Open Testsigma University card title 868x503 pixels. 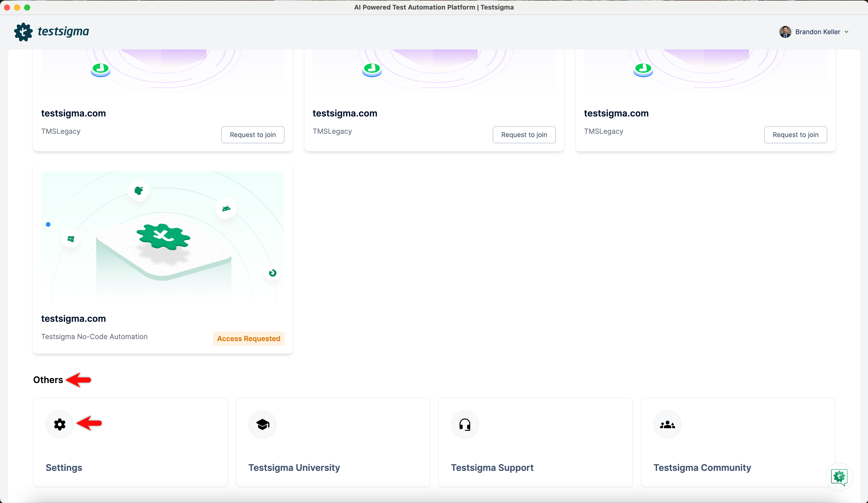tap(294, 467)
